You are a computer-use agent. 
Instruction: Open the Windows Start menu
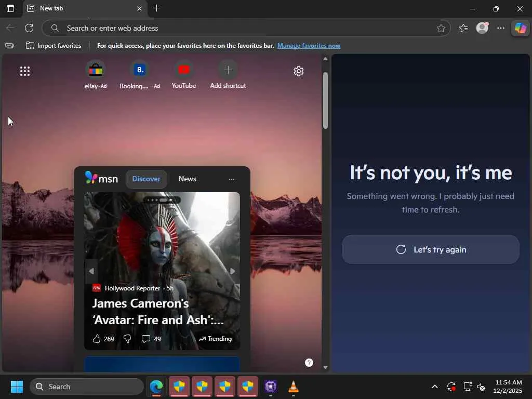coord(17,387)
